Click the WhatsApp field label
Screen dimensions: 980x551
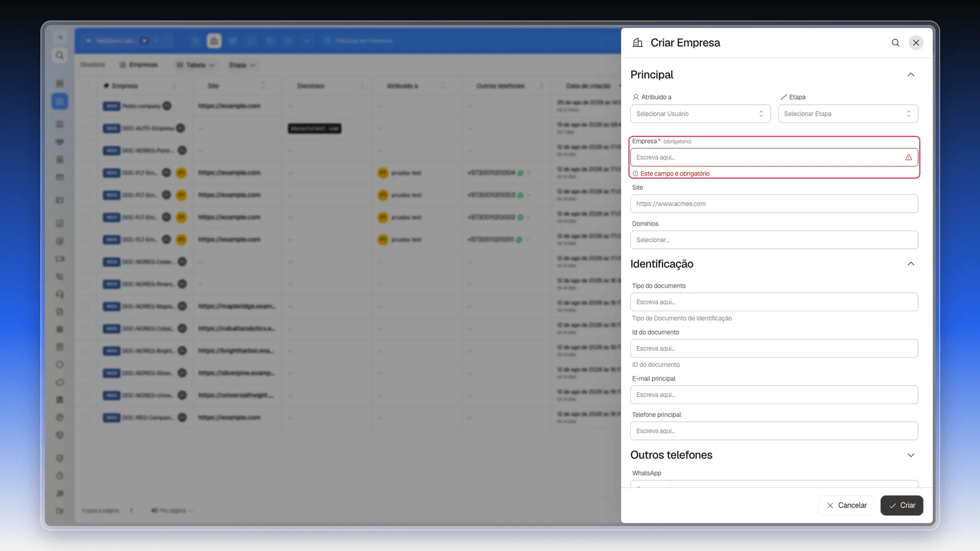646,473
